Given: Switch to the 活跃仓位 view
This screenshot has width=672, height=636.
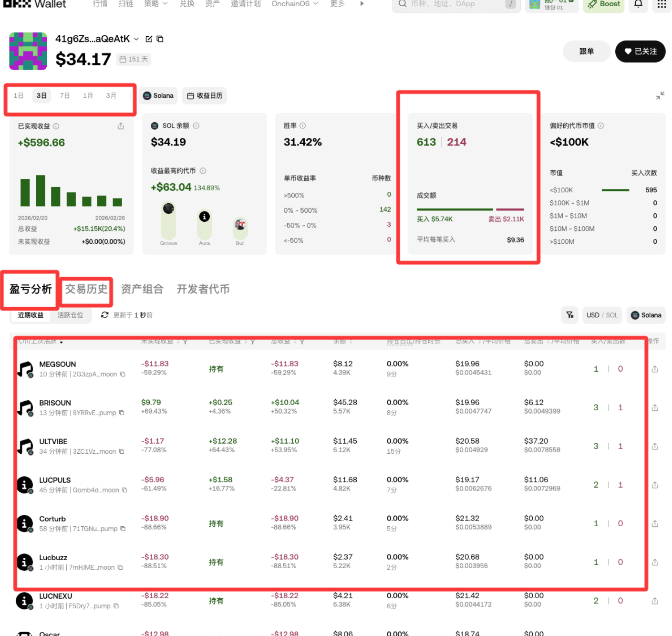Looking at the screenshot, I should pos(70,315).
